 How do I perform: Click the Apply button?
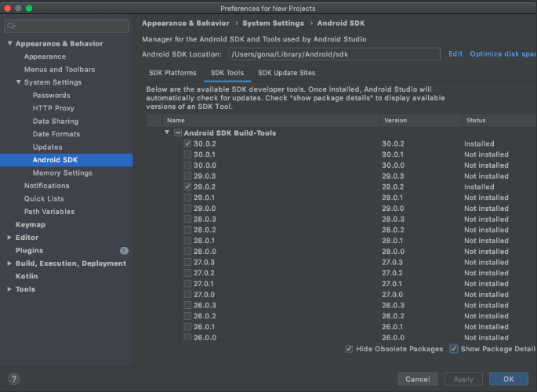pyautogui.click(x=463, y=379)
